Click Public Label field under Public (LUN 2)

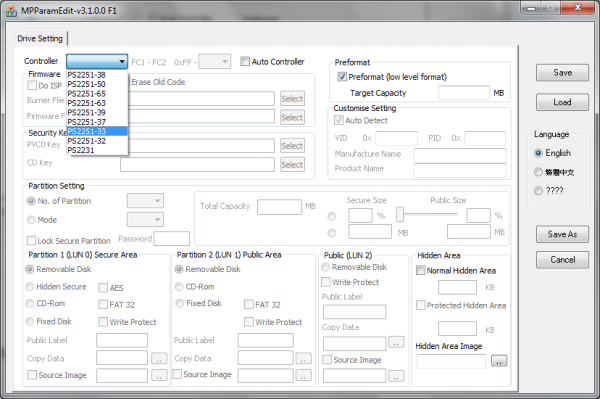tap(354, 312)
